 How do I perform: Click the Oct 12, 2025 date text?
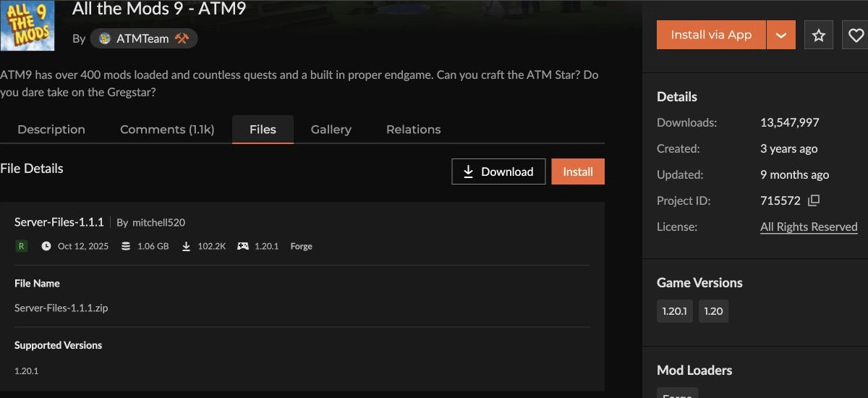[x=83, y=246]
